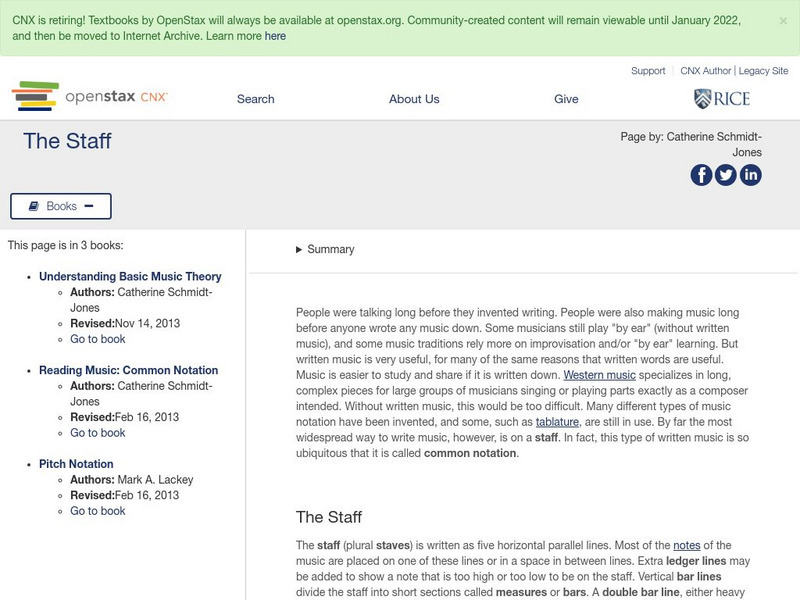Click the CNX Author link
Viewport: 800px width, 600px height.
(706, 71)
